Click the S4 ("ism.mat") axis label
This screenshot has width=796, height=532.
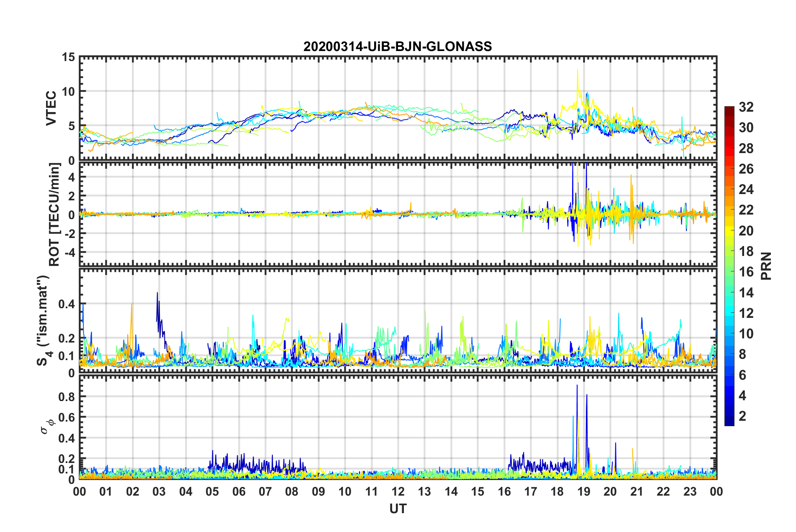(x=44, y=320)
